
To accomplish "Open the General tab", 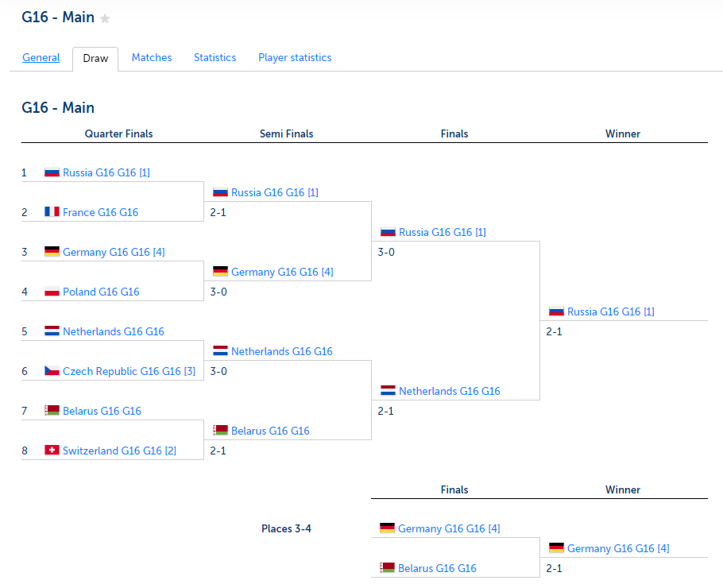I will tap(41, 58).
